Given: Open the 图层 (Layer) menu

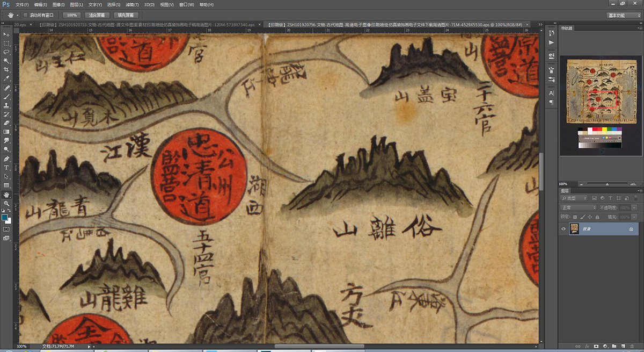Looking at the screenshot, I should [76, 5].
